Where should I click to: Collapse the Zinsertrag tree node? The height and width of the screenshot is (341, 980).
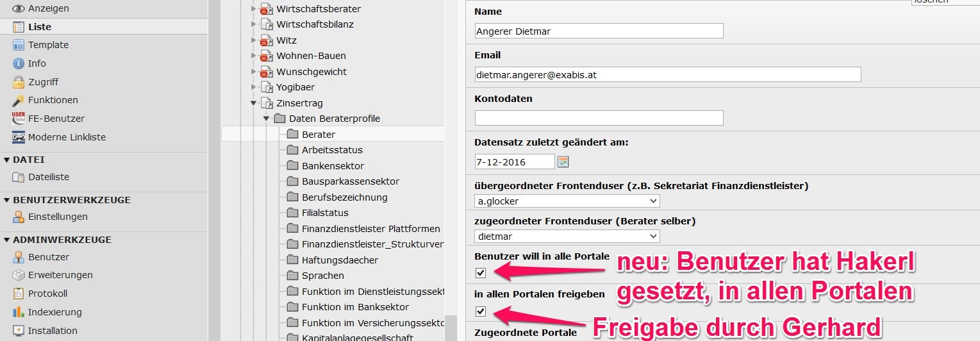point(254,103)
